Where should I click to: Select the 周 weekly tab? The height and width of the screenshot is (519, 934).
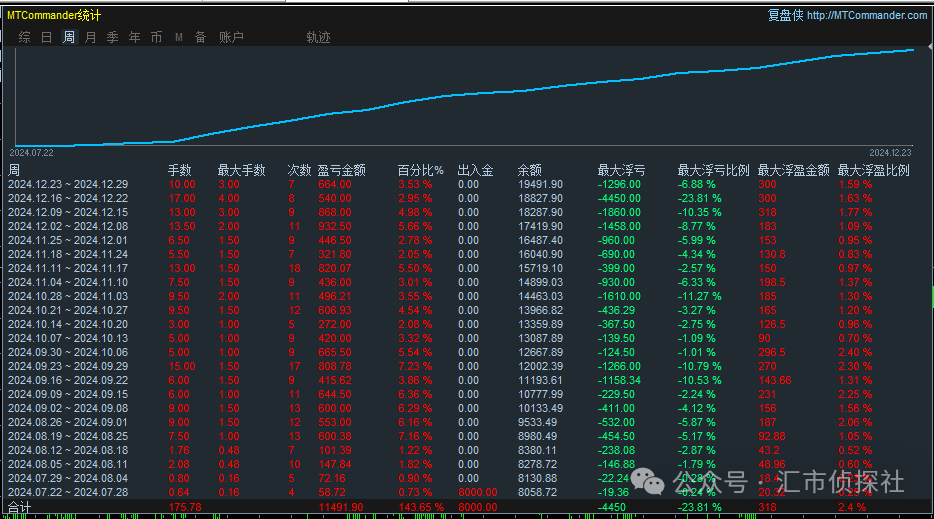[69, 38]
